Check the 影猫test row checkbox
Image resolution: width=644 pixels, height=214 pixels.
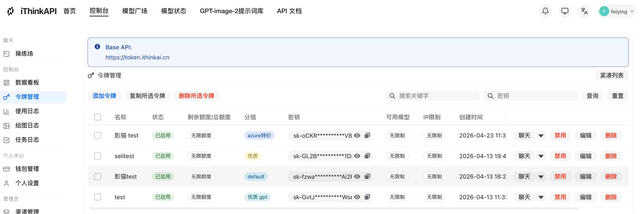[97, 176]
